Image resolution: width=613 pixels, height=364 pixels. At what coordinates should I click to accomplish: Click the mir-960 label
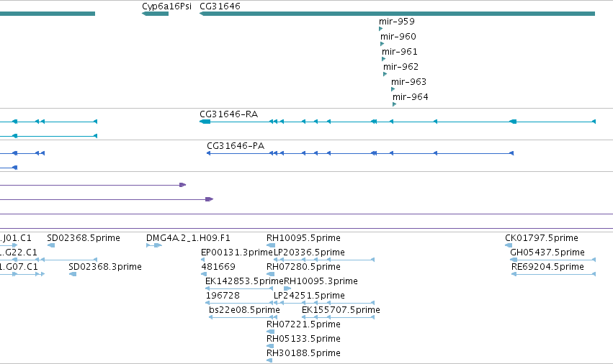(398, 36)
